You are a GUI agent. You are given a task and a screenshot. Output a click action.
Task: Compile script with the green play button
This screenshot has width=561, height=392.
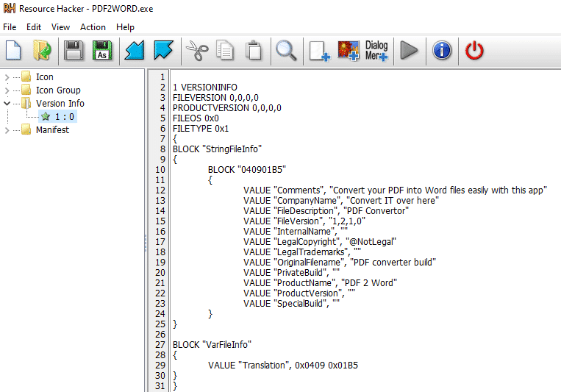click(x=409, y=50)
